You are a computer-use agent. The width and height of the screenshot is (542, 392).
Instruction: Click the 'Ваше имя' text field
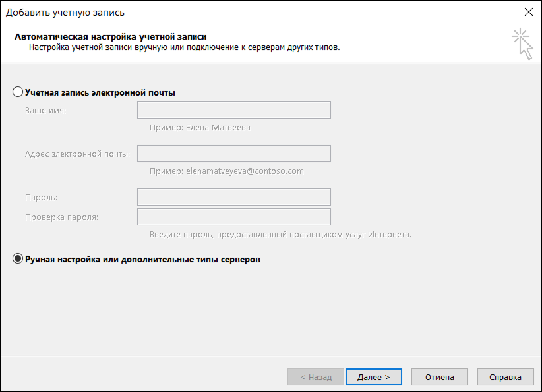click(x=233, y=110)
